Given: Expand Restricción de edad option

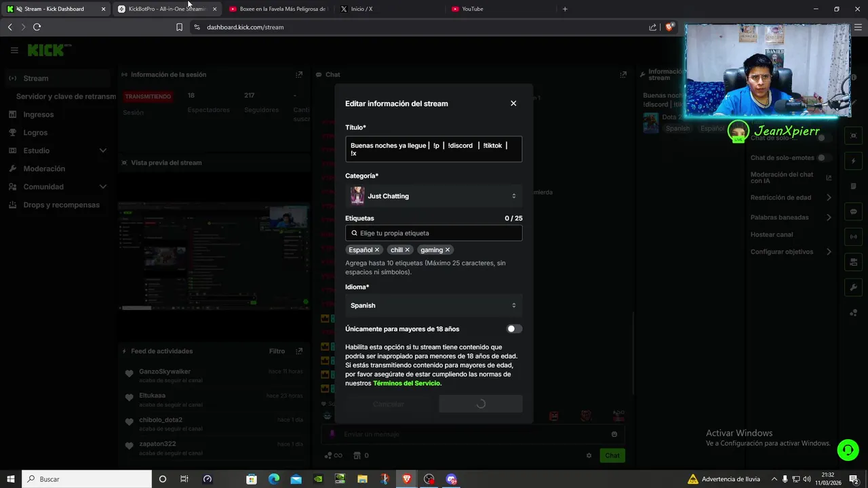Looking at the screenshot, I should (x=791, y=198).
